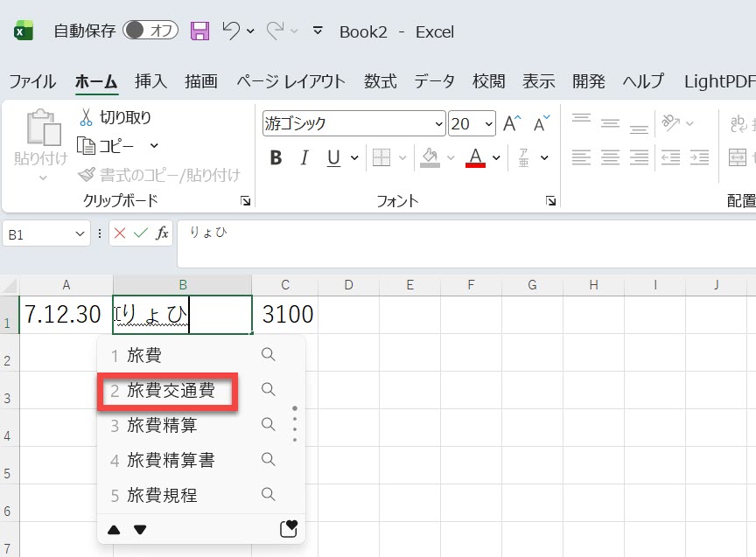Image resolution: width=756 pixels, height=557 pixels.
Task: Click the Save floppy disk icon
Action: coord(199,31)
